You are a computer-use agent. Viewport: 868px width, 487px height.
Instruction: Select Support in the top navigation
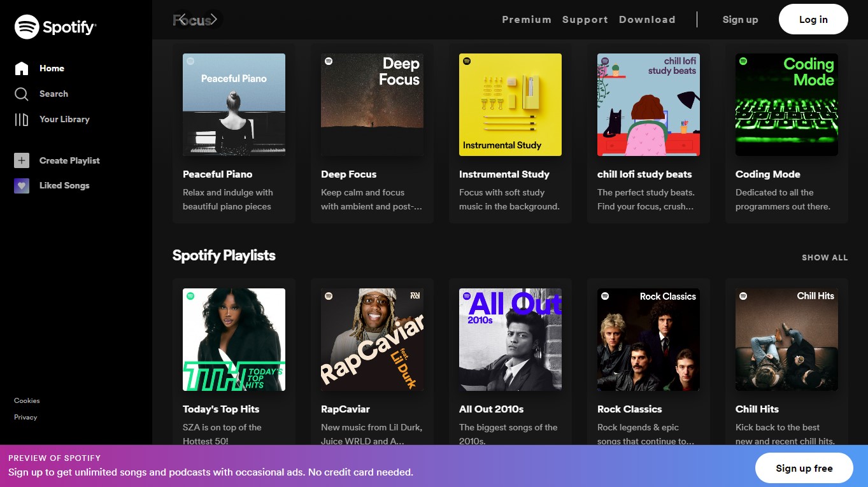(x=585, y=19)
